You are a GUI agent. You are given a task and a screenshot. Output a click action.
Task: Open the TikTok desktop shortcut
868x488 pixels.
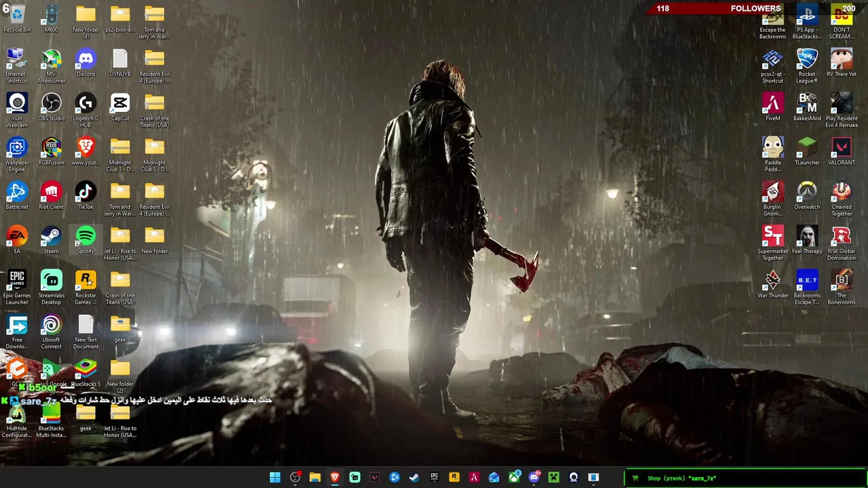tap(85, 196)
